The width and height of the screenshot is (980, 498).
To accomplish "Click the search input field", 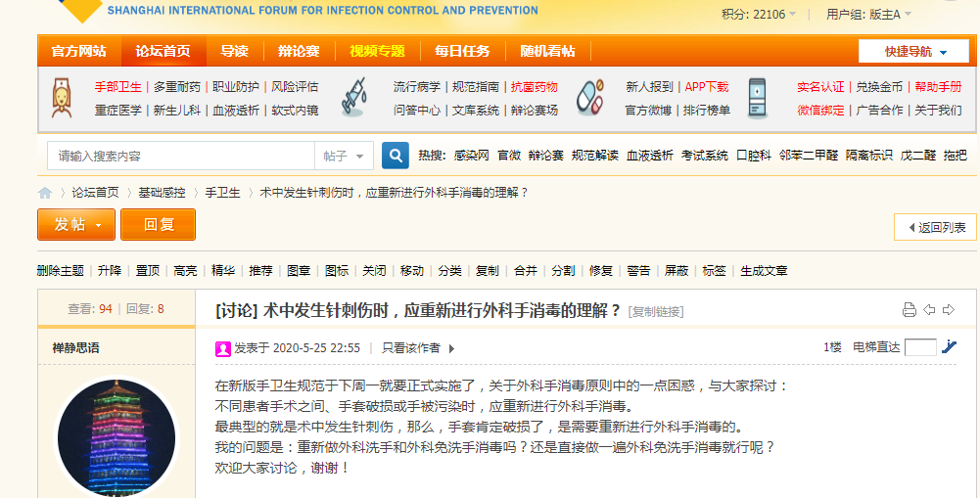I will 181,156.
